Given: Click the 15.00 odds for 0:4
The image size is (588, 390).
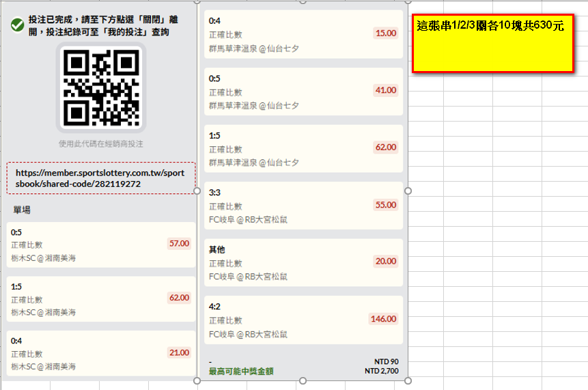Looking at the screenshot, I should tap(386, 33).
